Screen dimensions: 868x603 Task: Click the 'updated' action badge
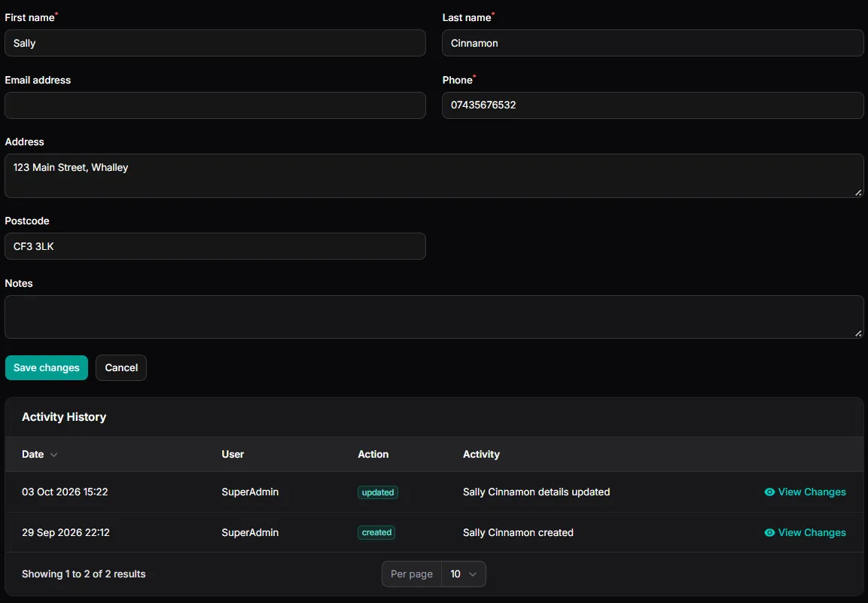(377, 492)
